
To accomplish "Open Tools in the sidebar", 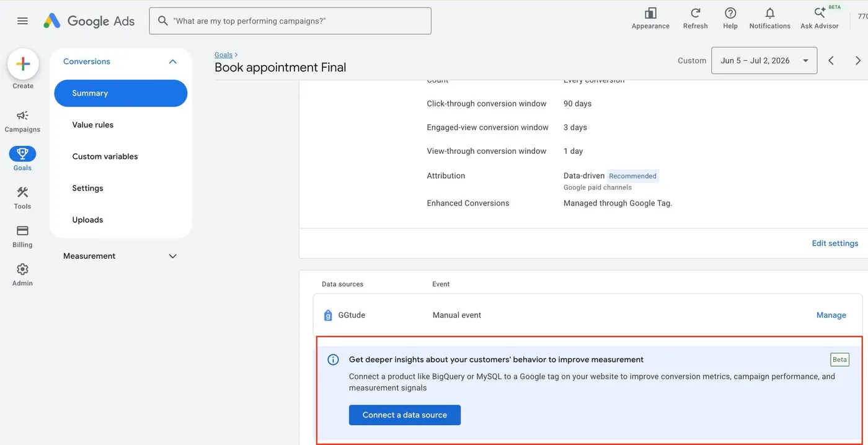I will click(x=22, y=198).
